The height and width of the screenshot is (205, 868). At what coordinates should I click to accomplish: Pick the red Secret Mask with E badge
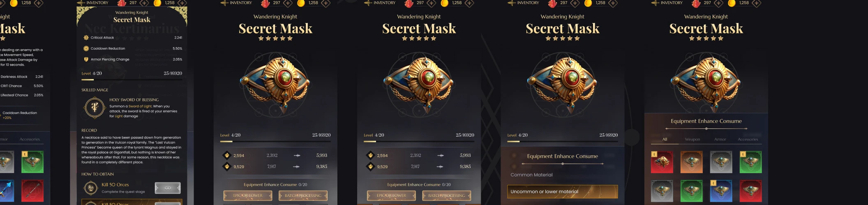[662, 162]
